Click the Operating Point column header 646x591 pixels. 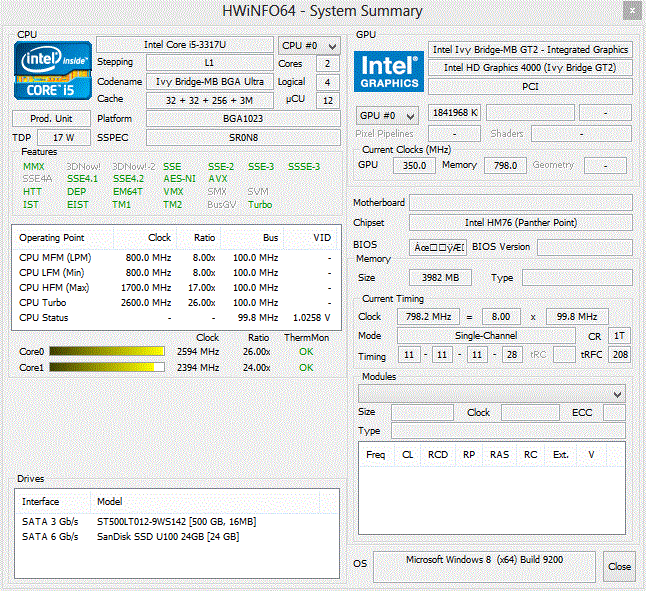(x=63, y=238)
